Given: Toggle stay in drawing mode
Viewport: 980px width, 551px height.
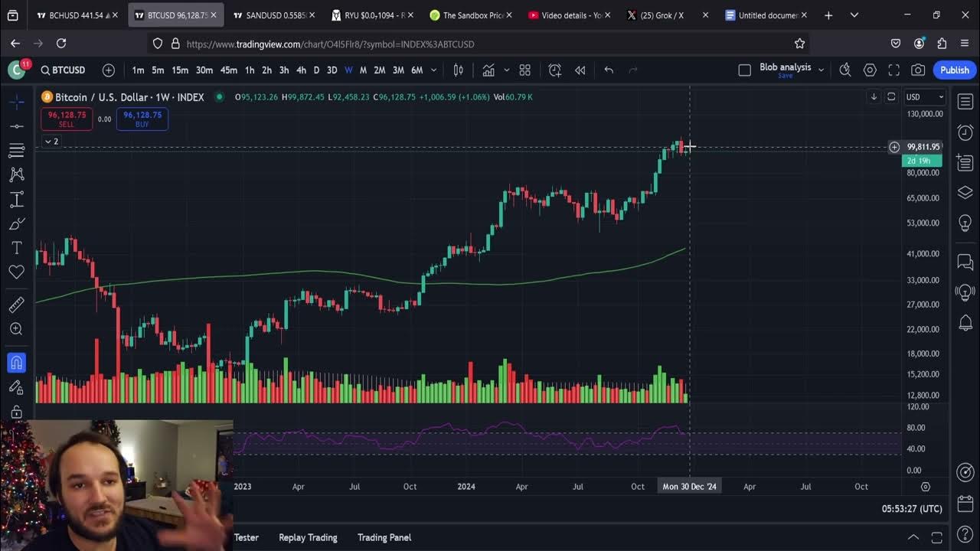Looking at the screenshot, I should click(x=16, y=387).
